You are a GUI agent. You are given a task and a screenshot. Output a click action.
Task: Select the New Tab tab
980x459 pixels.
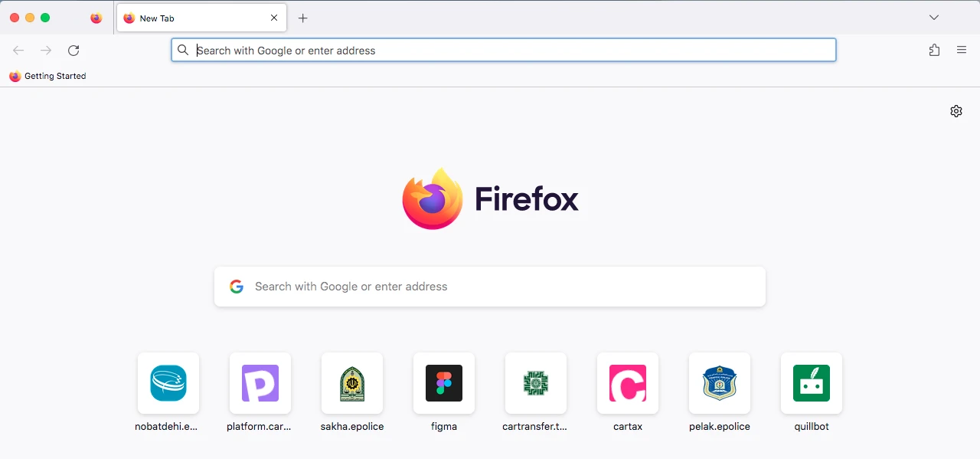201,18
